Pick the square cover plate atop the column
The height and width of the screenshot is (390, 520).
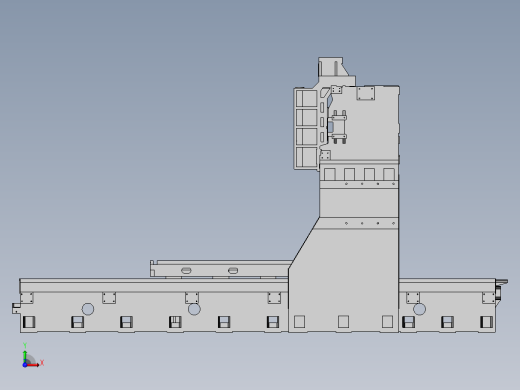point(366,93)
